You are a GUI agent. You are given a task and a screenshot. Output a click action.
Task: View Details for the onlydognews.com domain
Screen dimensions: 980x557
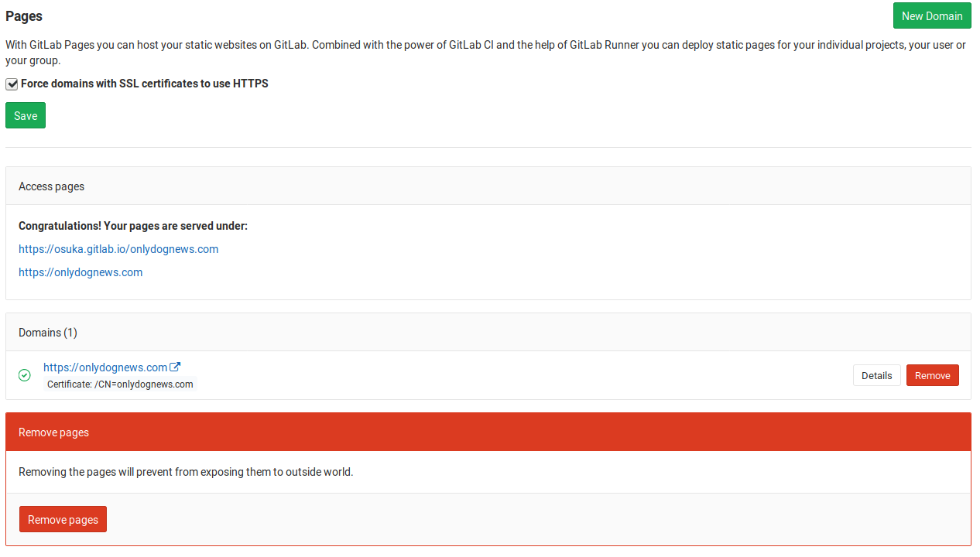876,375
